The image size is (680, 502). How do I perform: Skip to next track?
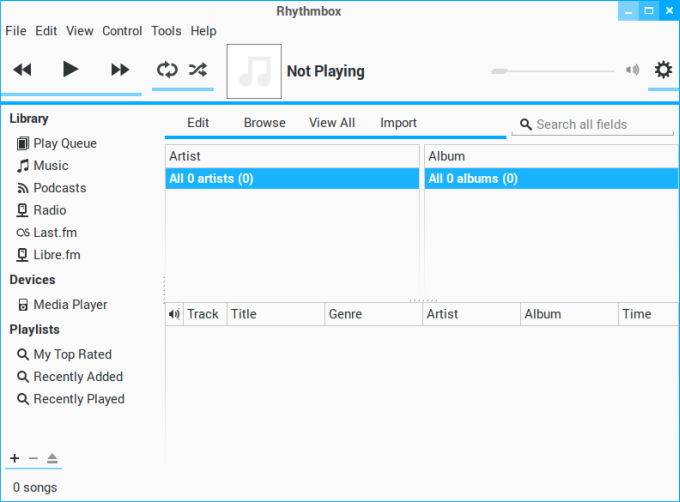point(120,70)
